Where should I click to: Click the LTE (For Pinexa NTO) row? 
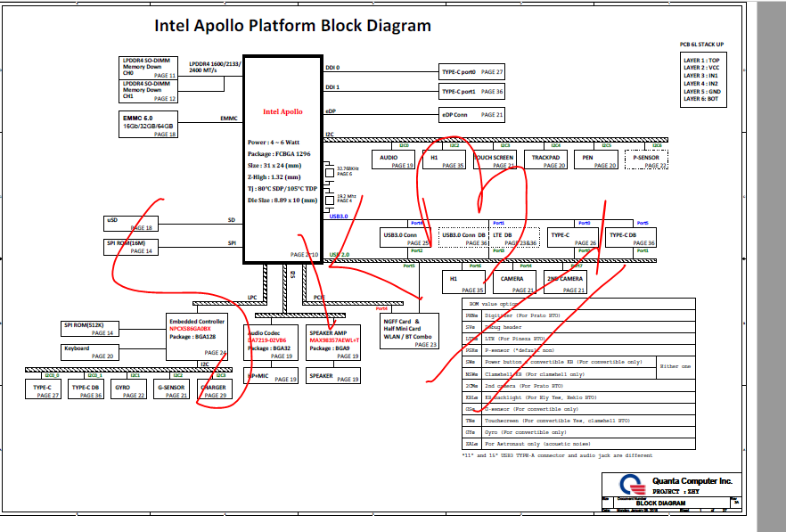coord(578,339)
